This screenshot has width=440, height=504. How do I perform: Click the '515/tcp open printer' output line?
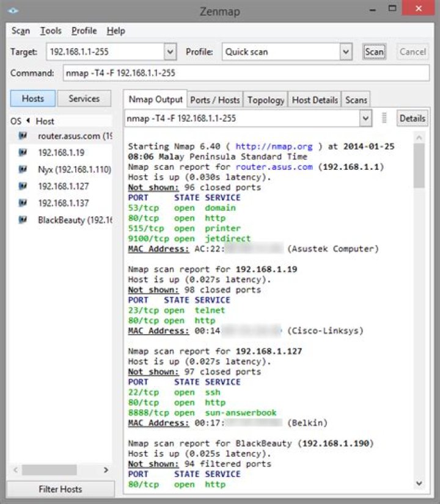pyautogui.click(x=184, y=228)
